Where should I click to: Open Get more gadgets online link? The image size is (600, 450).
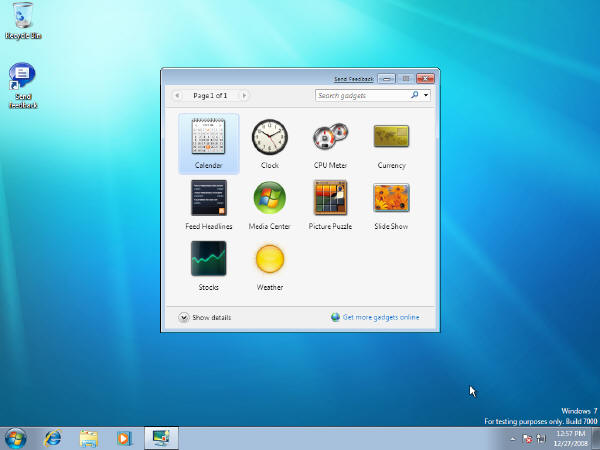pyautogui.click(x=381, y=317)
